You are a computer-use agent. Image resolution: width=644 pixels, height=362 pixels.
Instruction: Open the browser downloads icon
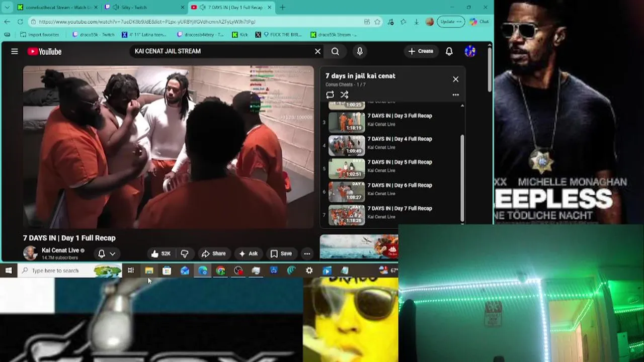point(416,22)
